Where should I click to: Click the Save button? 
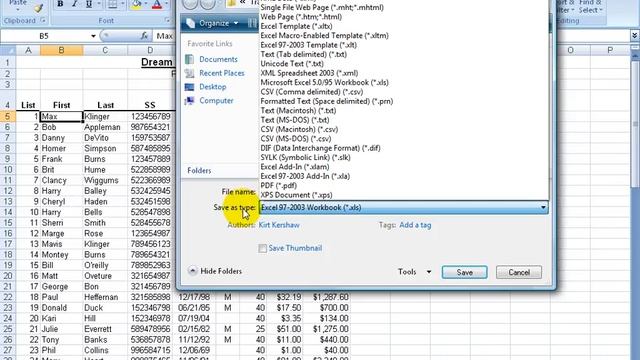point(464,272)
